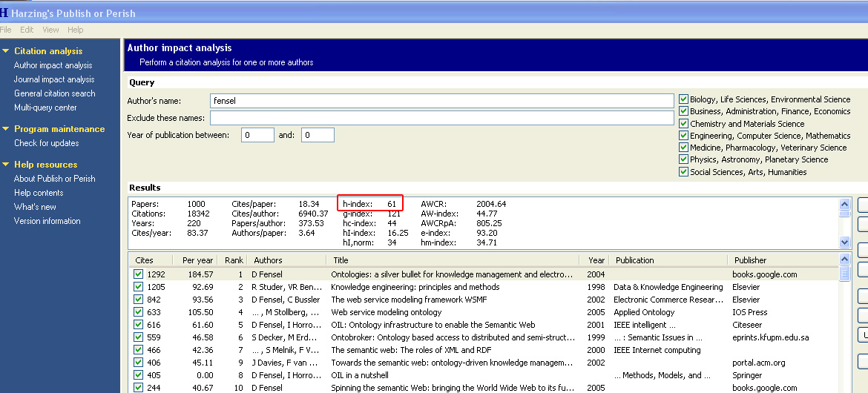Screen dimensions: 868x393
Task: Open the View menu
Action: (50, 30)
